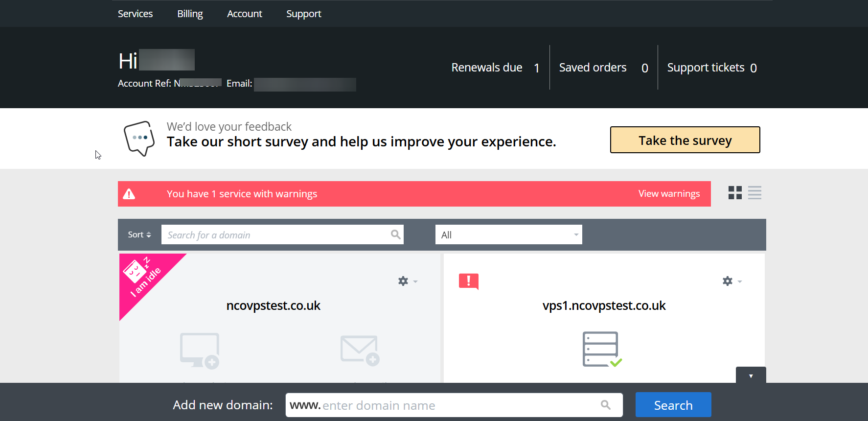Open the gear menu for ncovpstest.co.uk

(407, 281)
